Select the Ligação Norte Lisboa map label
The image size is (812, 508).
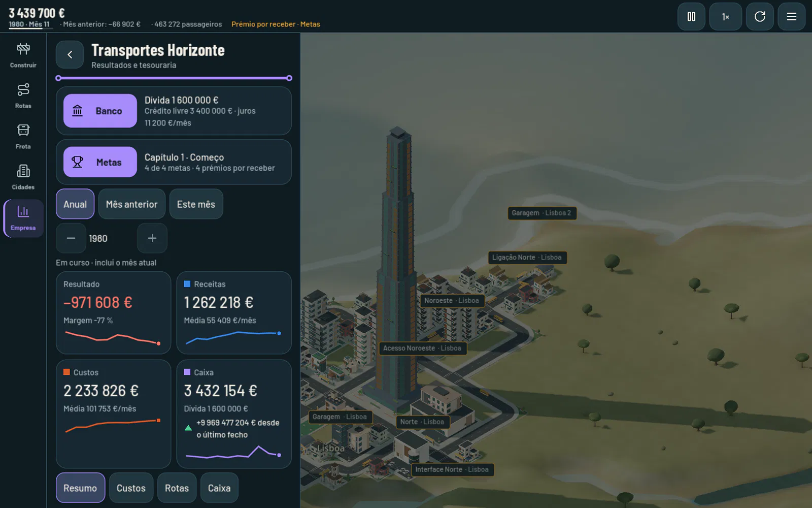pos(527,258)
